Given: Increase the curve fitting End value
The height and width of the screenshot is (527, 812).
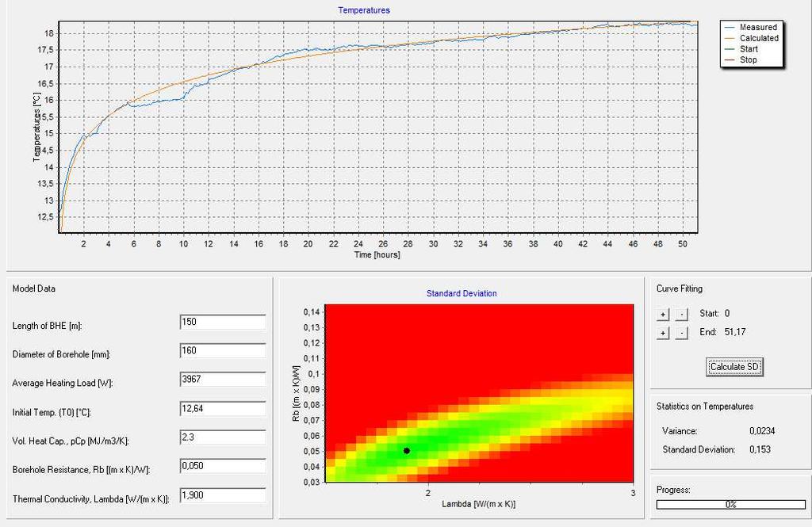Looking at the screenshot, I should 663,333.
